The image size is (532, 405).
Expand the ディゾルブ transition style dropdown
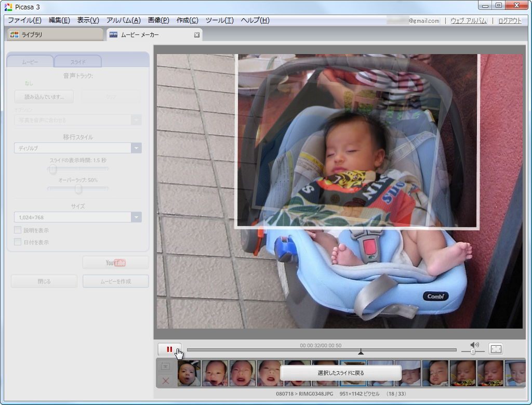137,148
